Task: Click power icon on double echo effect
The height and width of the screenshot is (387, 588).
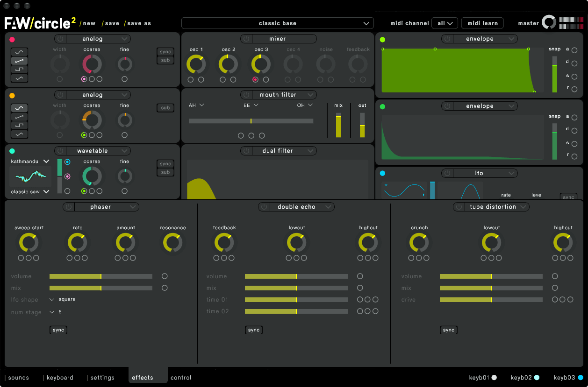Action: (x=264, y=207)
